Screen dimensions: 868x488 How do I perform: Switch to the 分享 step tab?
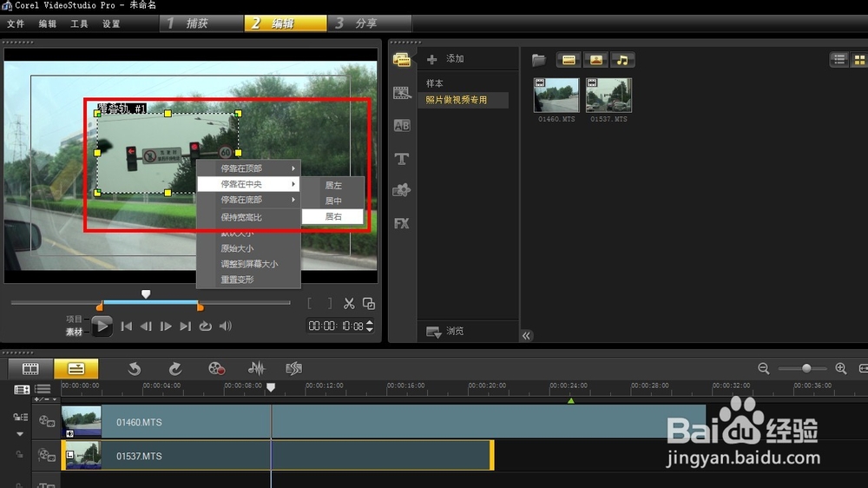tap(370, 23)
